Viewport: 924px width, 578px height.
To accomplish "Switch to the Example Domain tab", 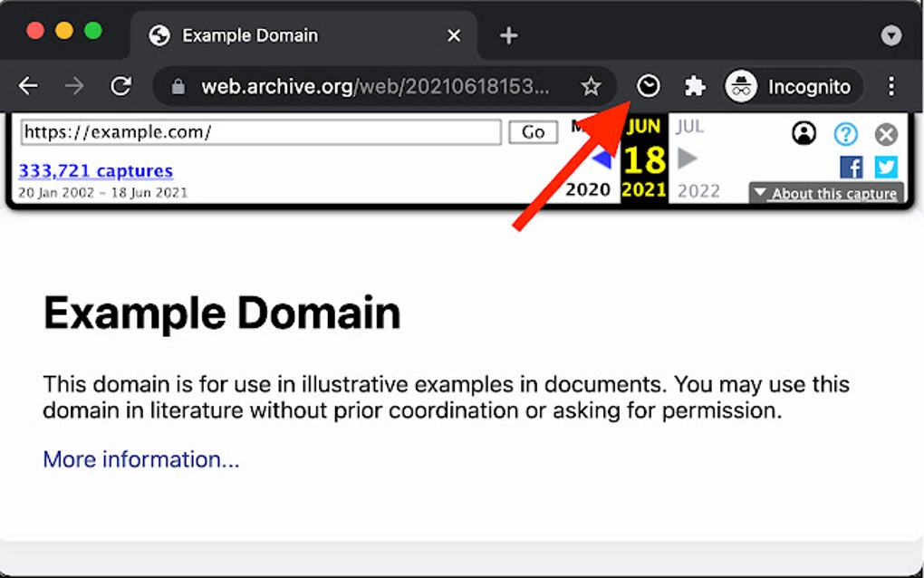I will (248, 35).
